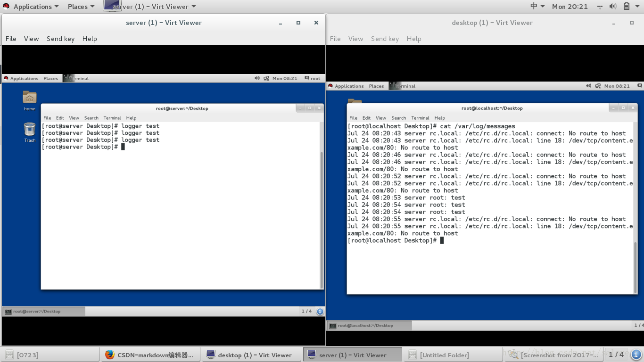This screenshot has width=644, height=362.
Task: Open View menu in server Virt Viewer
Action: click(31, 39)
